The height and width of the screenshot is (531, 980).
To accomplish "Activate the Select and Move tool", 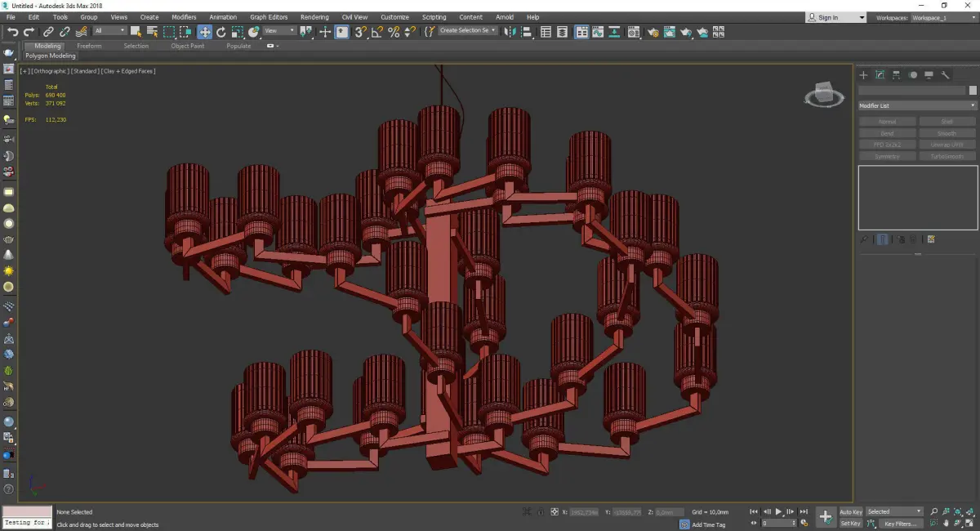I will (204, 32).
